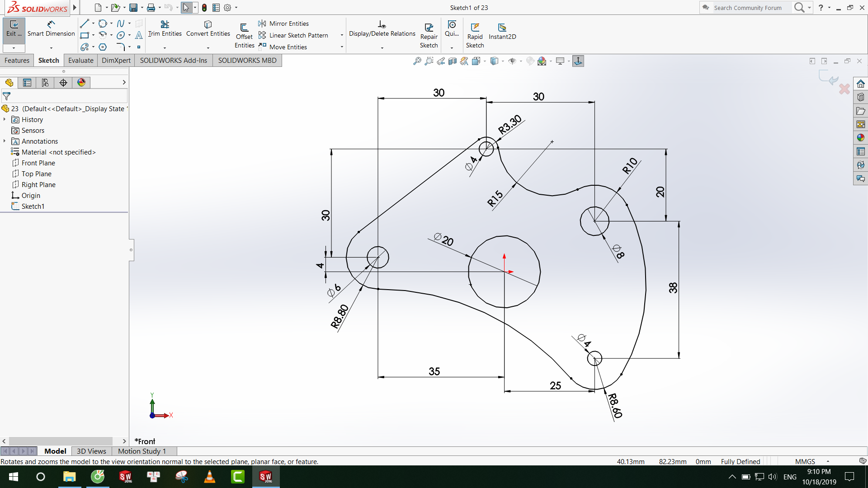Open Motion Study 1 tab
The width and height of the screenshot is (868, 488).
142,451
